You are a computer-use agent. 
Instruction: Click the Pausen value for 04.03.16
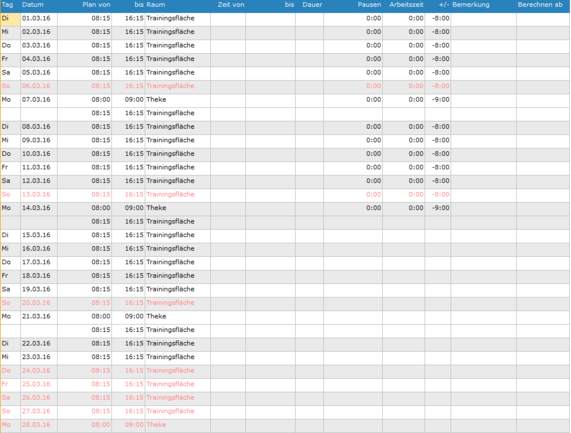click(x=374, y=59)
